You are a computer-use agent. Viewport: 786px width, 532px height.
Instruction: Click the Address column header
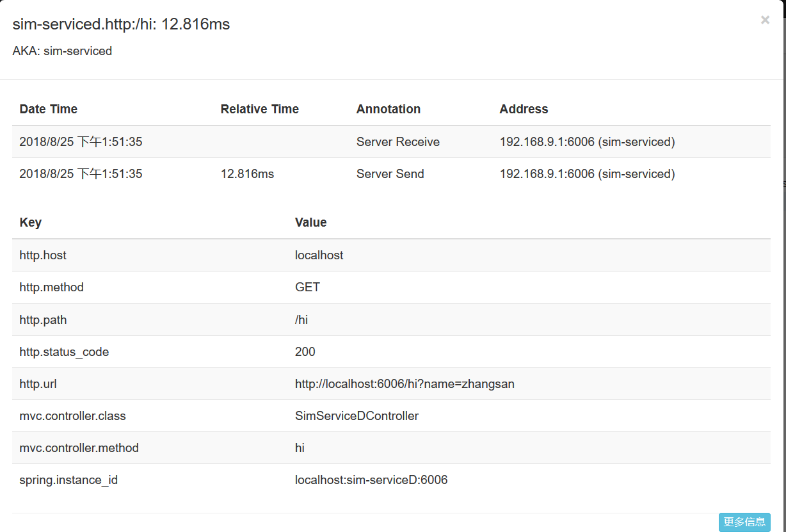pos(524,109)
